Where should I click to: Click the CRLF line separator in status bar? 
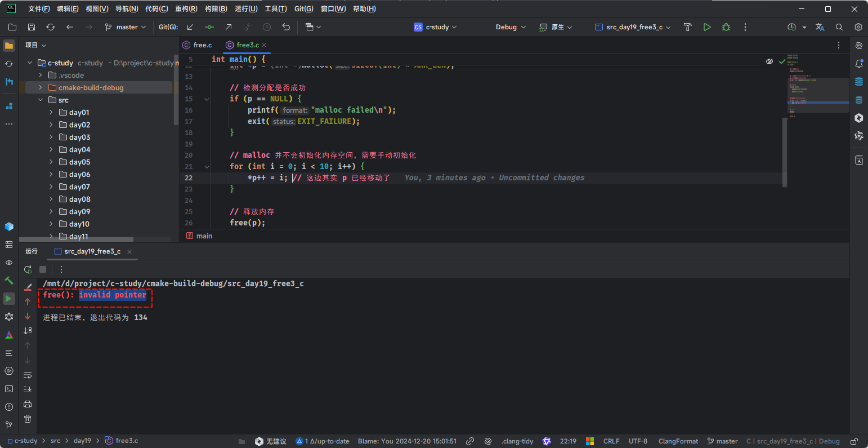point(611,441)
